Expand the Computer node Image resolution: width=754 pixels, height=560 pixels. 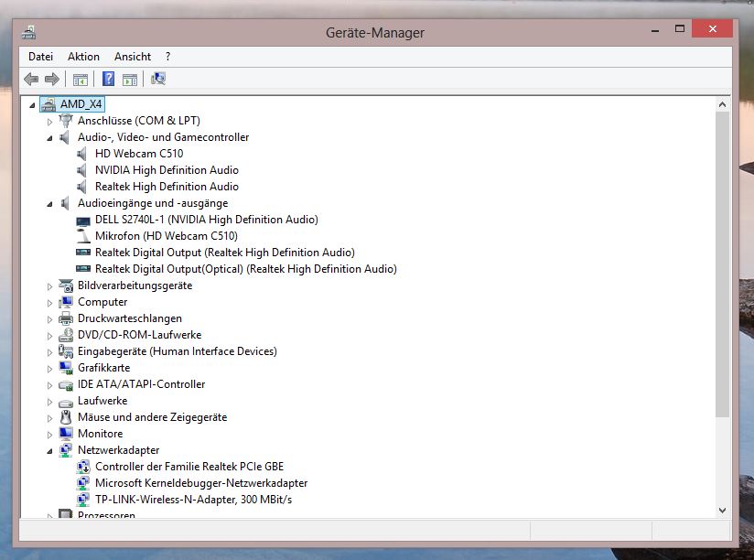49,303
